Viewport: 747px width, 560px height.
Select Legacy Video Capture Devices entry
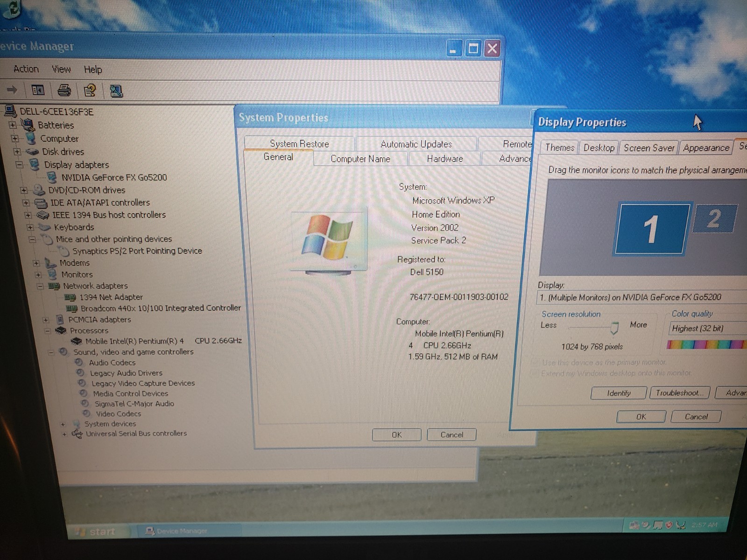pos(143,383)
